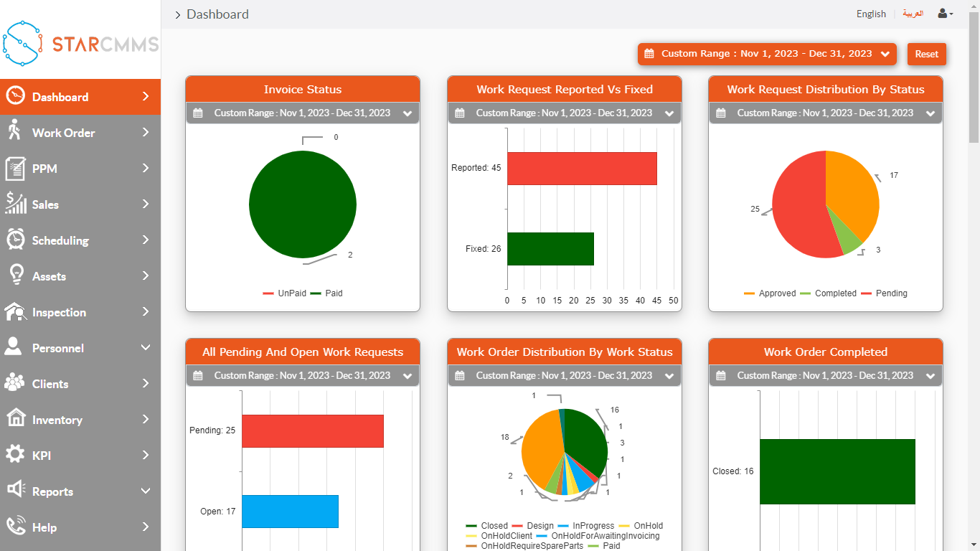Click the Scheduling alarm clock icon
Viewport: 980px width, 551px height.
point(15,240)
